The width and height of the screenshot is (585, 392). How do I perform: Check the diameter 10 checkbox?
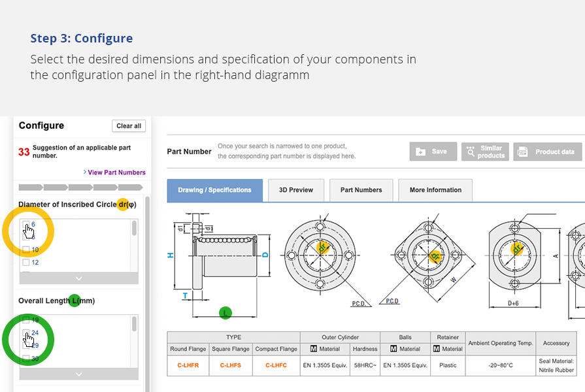(26, 250)
